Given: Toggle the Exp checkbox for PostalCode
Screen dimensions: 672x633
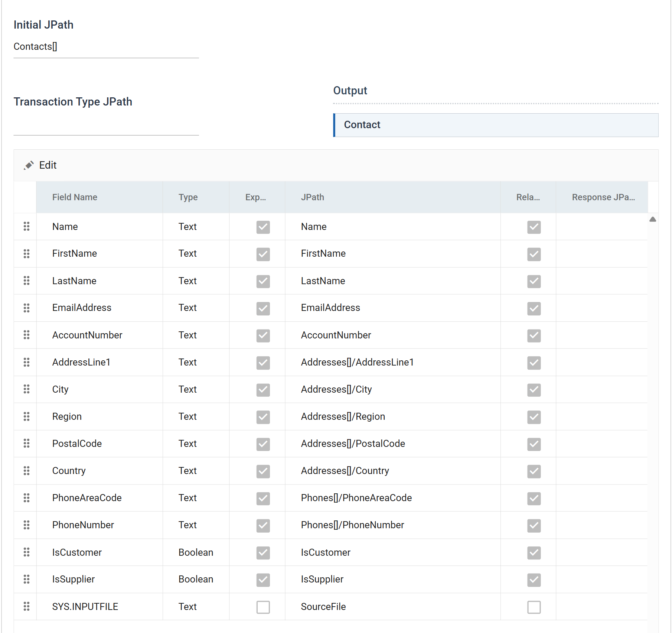Looking at the screenshot, I should coord(263,444).
